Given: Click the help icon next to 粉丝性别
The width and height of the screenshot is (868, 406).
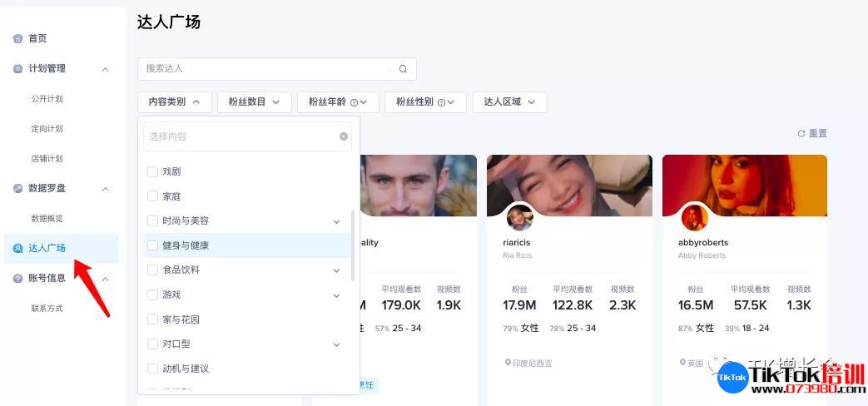Looking at the screenshot, I should (x=441, y=102).
